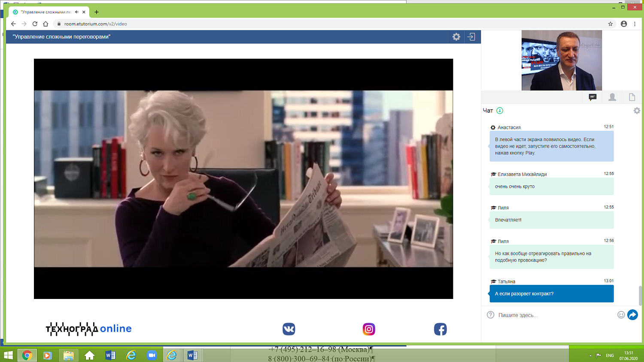Open Chrome profile account icon
This screenshot has width=644, height=362.
click(624, 24)
